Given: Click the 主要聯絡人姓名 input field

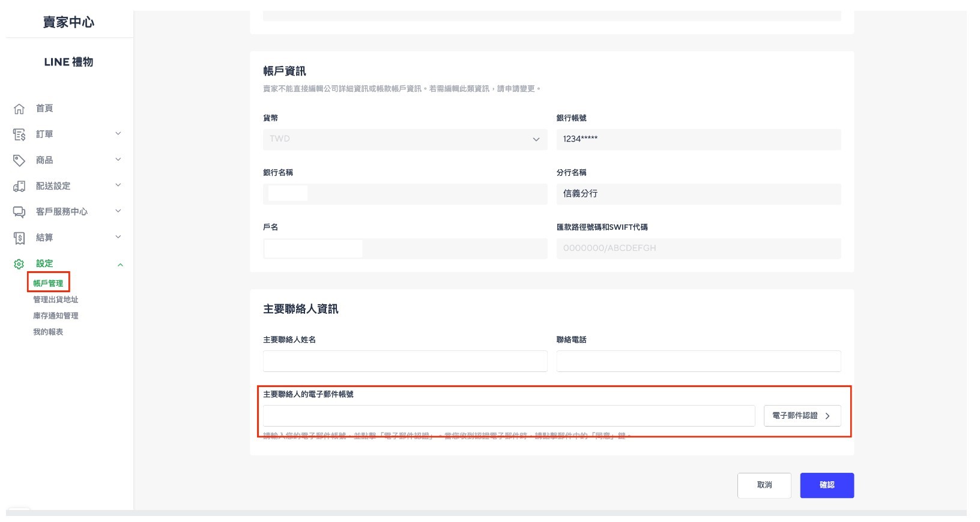Looking at the screenshot, I should click(x=405, y=361).
